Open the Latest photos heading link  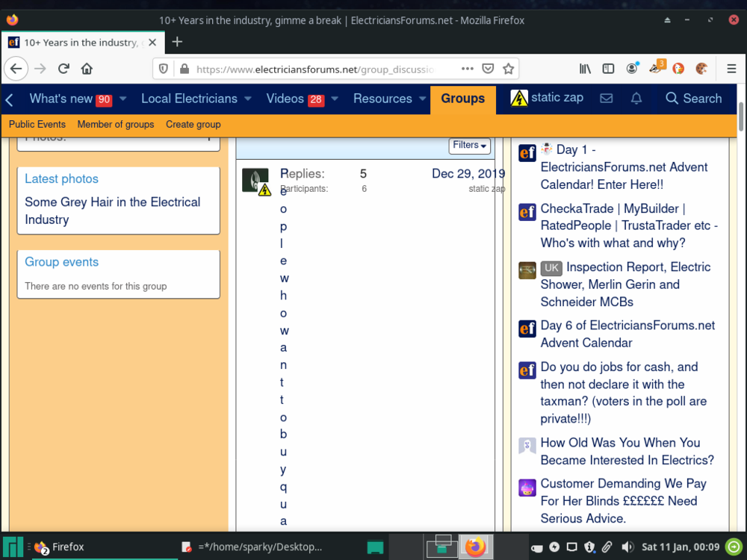[61, 178]
